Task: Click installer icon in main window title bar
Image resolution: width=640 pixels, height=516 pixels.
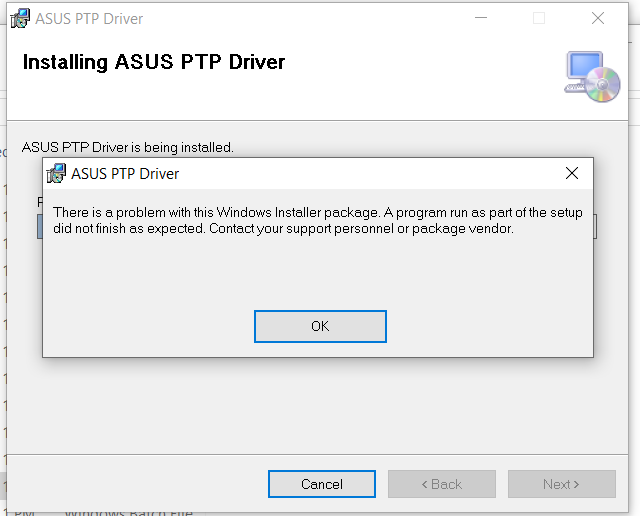Action: tap(20, 18)
